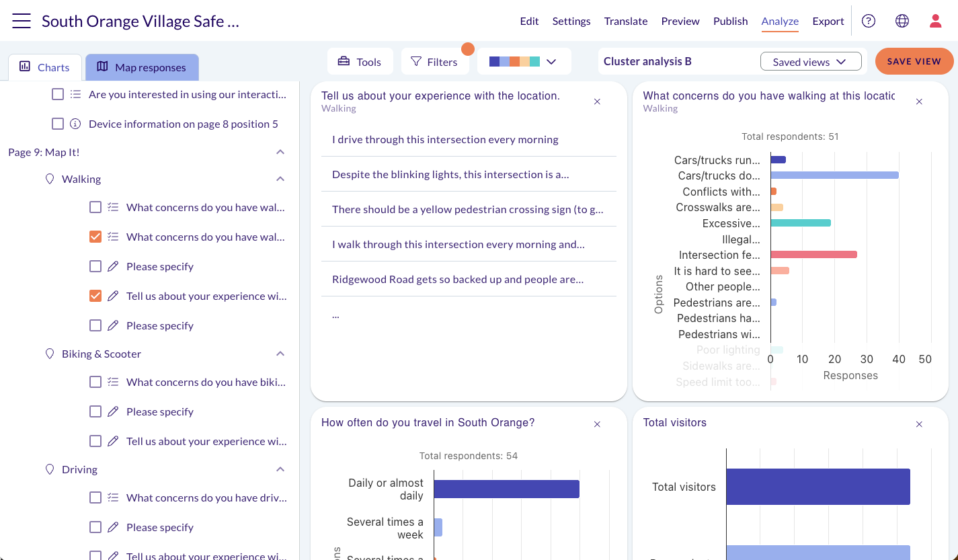Viewport: 958px width, 560px height.
Task: Click the globe language icon
Action: [x=902, y=21]
